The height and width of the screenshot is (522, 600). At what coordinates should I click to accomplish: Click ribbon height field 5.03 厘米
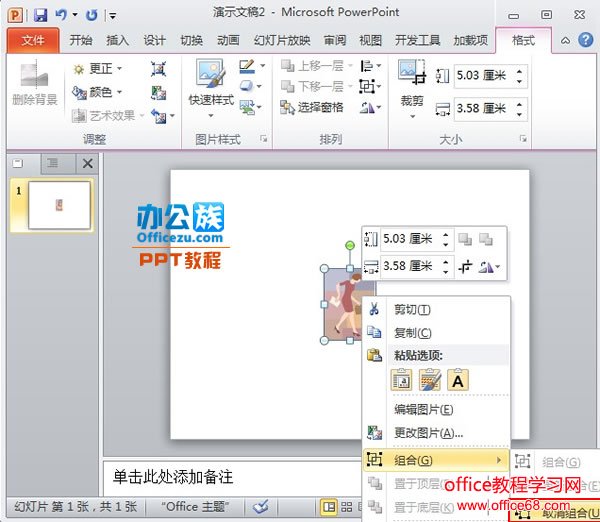click(483, 76)
